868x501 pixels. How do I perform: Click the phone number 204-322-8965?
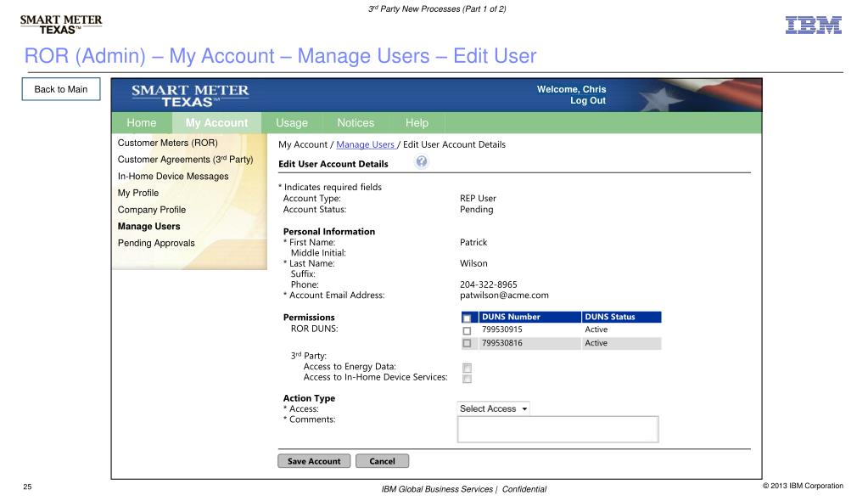488,284
